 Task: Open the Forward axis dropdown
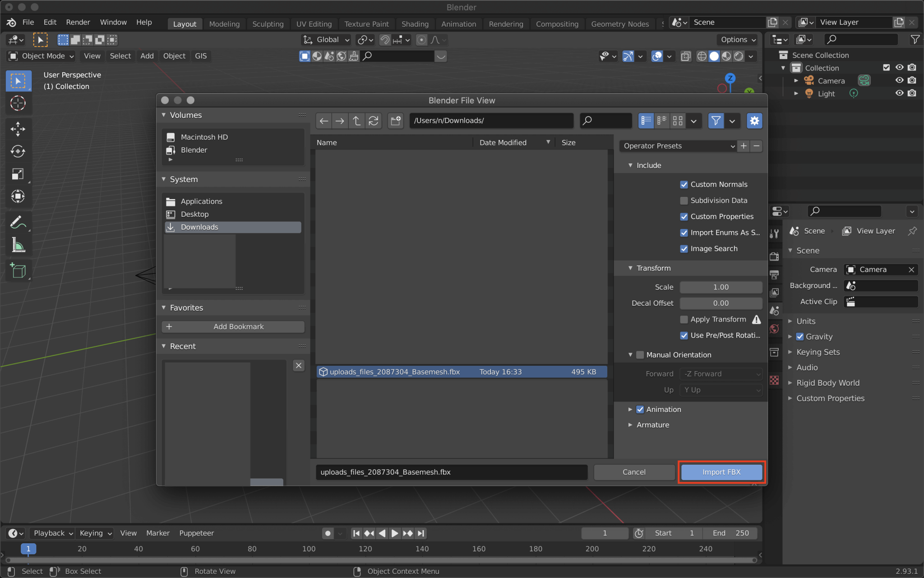[x=720, y=373]
